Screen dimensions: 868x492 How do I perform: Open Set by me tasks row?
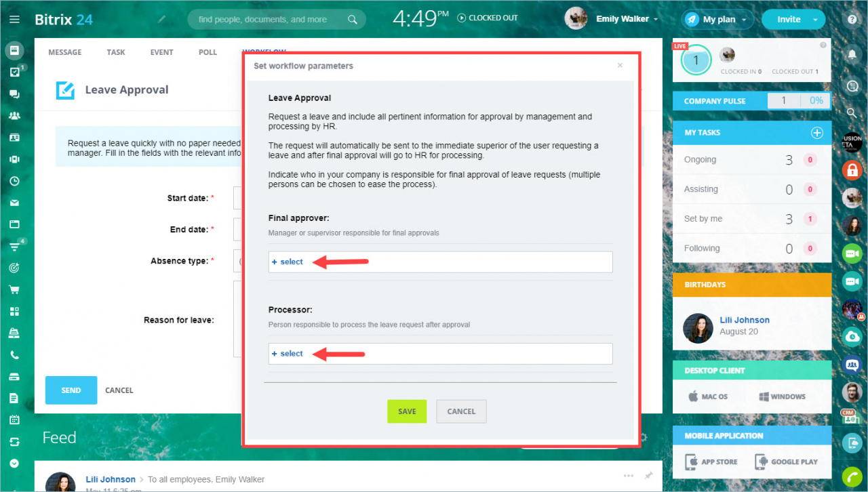coord(752,219)
